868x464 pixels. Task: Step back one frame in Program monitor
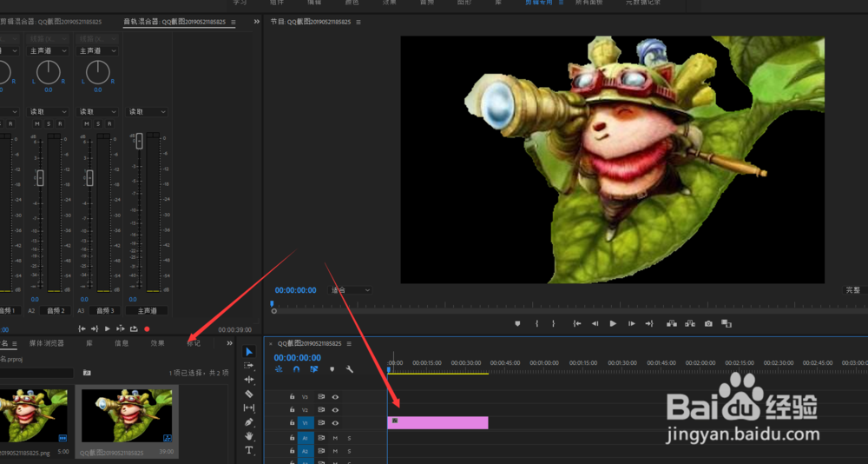pos(595,324)
